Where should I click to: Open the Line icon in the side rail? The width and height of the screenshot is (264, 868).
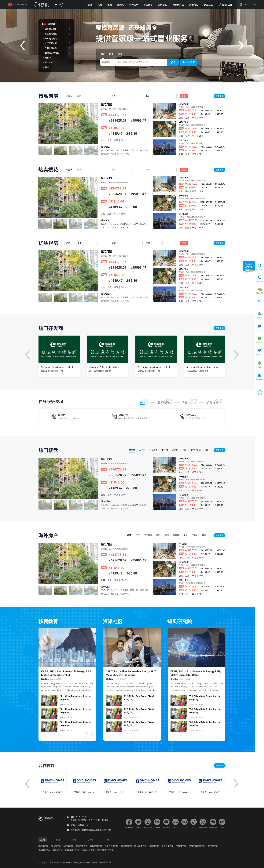(259, 363)
